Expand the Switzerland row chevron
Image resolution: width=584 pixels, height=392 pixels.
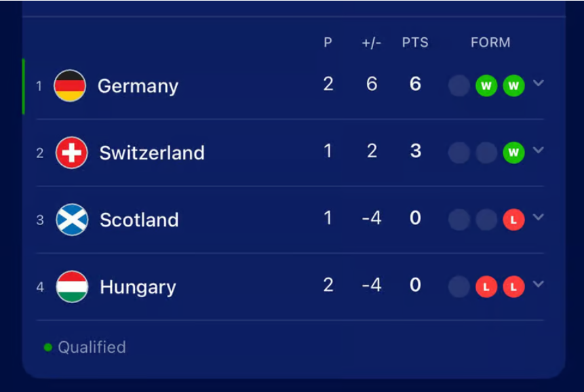point(538,150)
